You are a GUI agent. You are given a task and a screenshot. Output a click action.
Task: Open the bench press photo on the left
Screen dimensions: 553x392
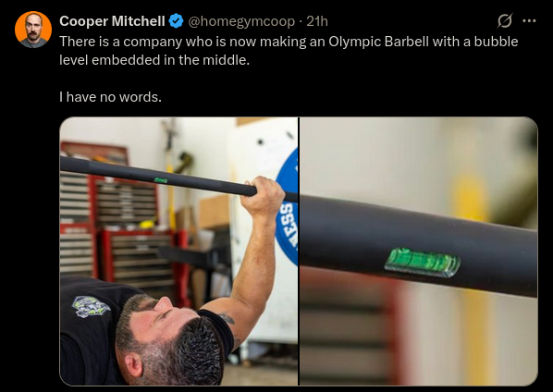click(x=178, y=251)
